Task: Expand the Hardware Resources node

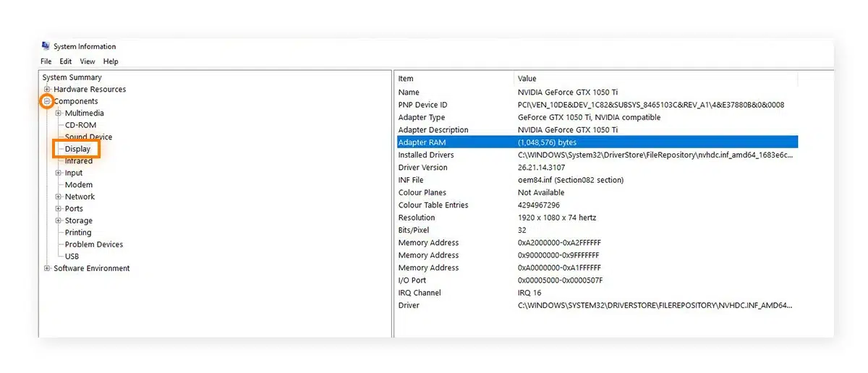Action: click(x=48, y=90)
